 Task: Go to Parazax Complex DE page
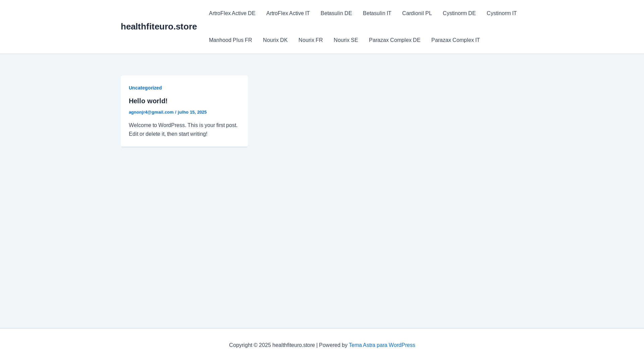coord(395,40)
